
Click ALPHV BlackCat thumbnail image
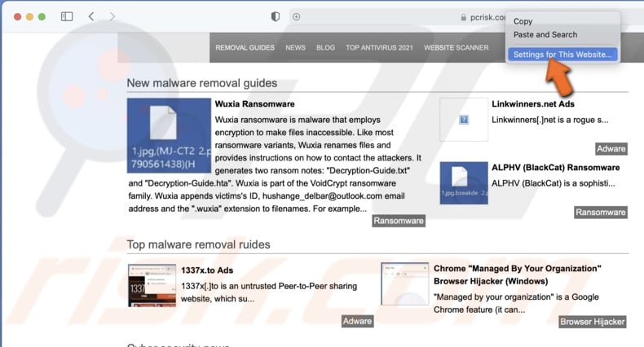464,183
